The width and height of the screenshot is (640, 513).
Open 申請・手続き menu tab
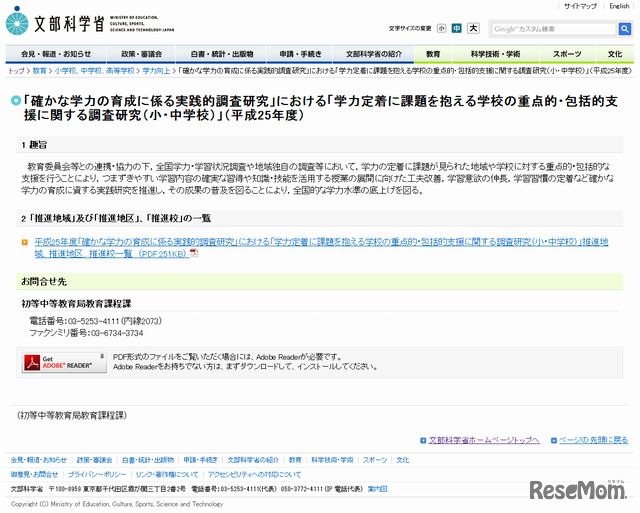(300, 54)
